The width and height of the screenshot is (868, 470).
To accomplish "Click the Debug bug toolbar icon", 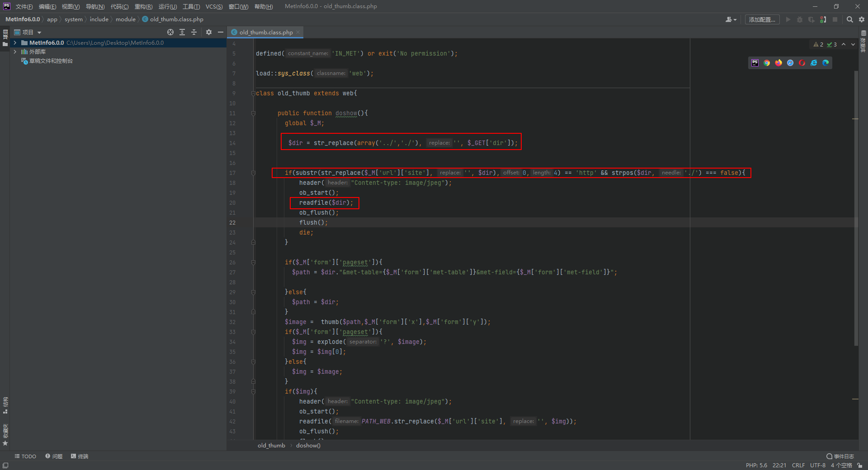I will 800,19.
